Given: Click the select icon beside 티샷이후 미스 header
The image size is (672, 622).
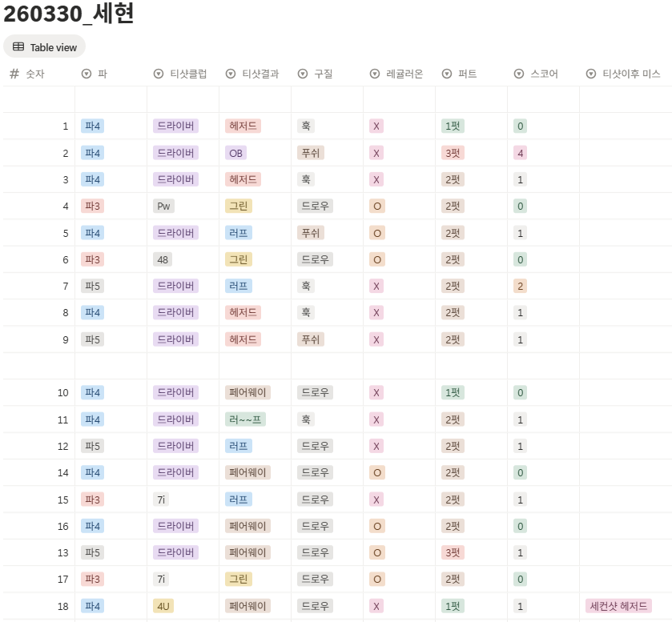Looking at the screenshot, I should 590,74.
